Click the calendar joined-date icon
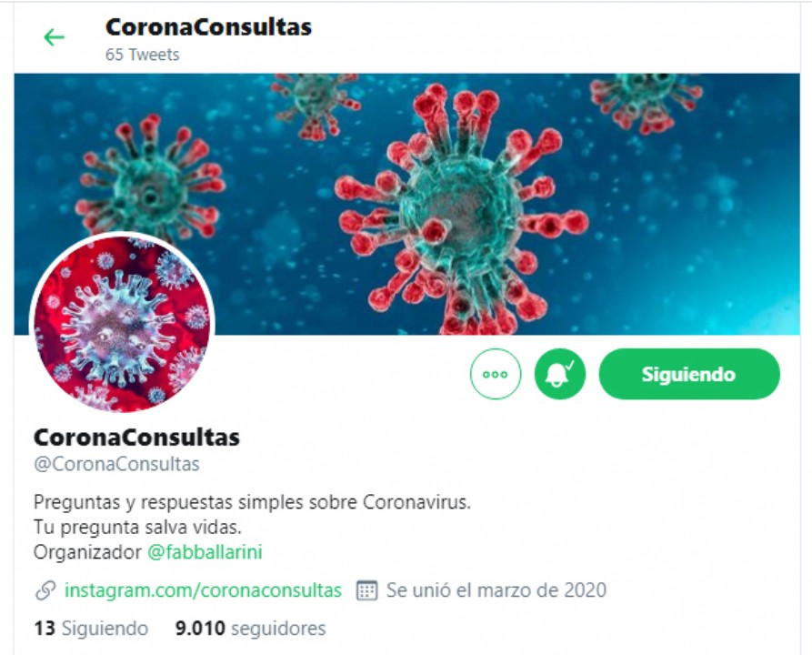This screenshot has width=812, height=655. 366,590
